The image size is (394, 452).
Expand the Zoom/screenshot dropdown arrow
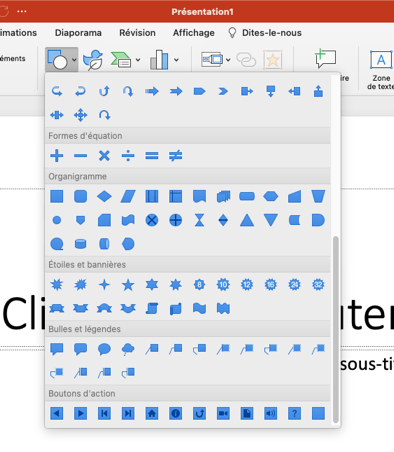click(228, 60)
